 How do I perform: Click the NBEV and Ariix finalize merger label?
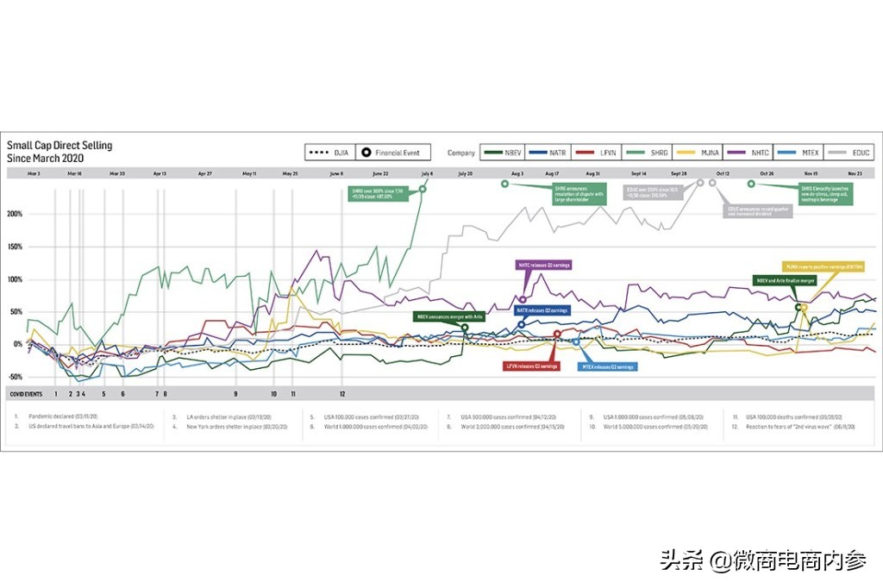coord(783,280)
